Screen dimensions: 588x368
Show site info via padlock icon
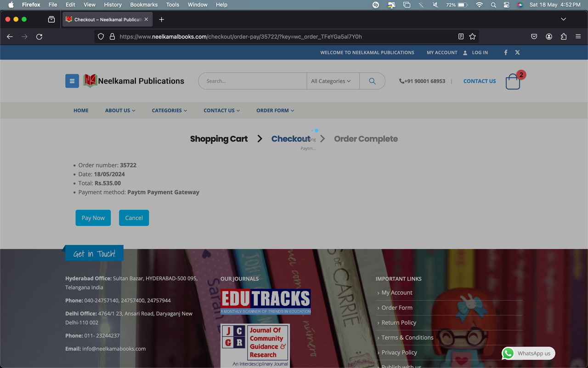tap(112, 37)
